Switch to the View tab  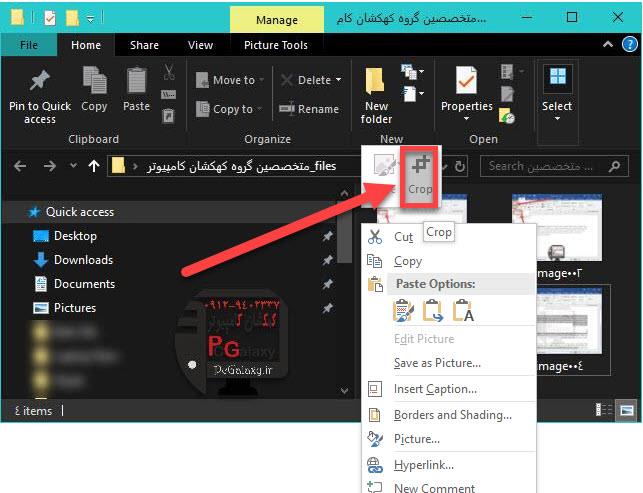201,45
